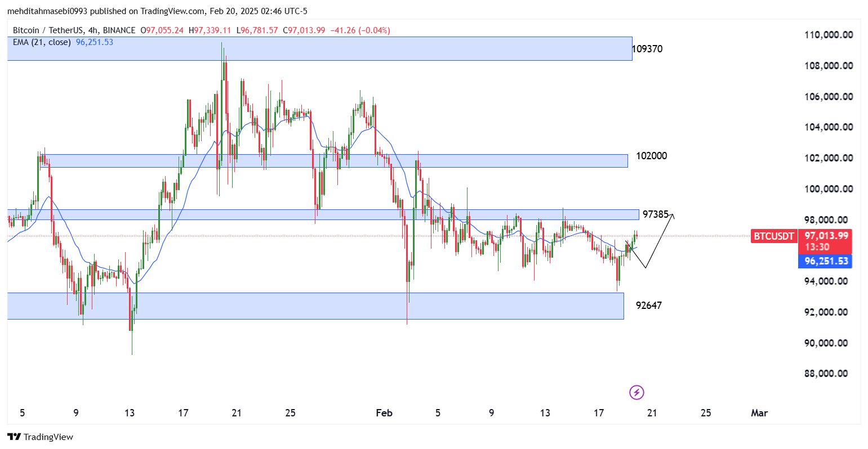Click the purple lightning bolt icon

[636, 392]
